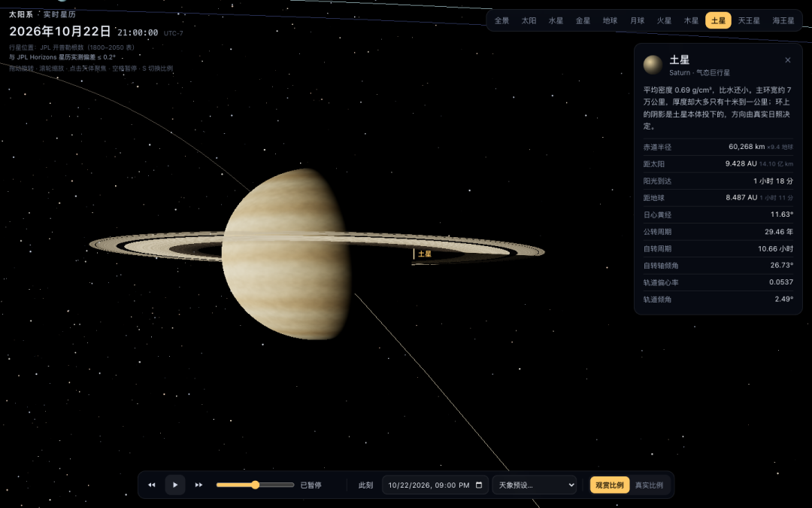Click the date-time input field
This screenshot has width=812, height=508.
[435, 485]
